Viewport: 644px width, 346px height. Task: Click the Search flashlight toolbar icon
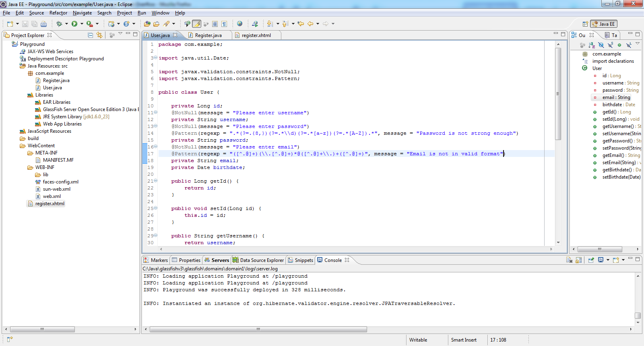(166, 24)
